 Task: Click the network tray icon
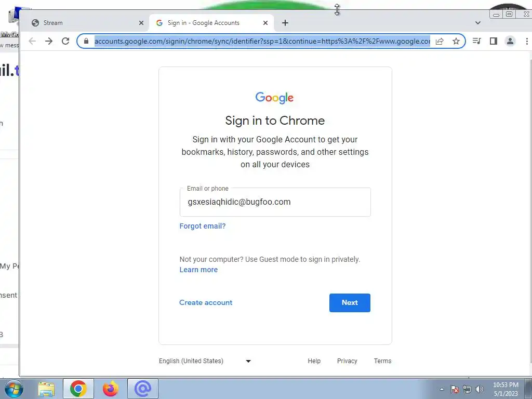point(467,389)
